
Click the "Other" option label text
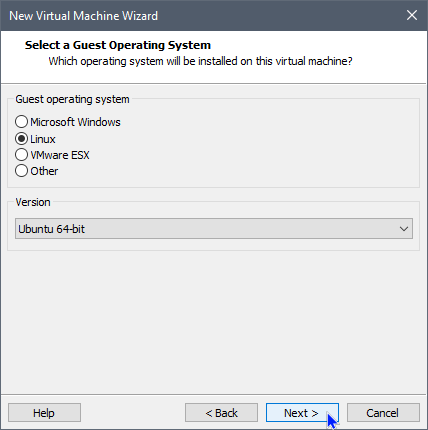pyautogui.click(x=44, y=171)
